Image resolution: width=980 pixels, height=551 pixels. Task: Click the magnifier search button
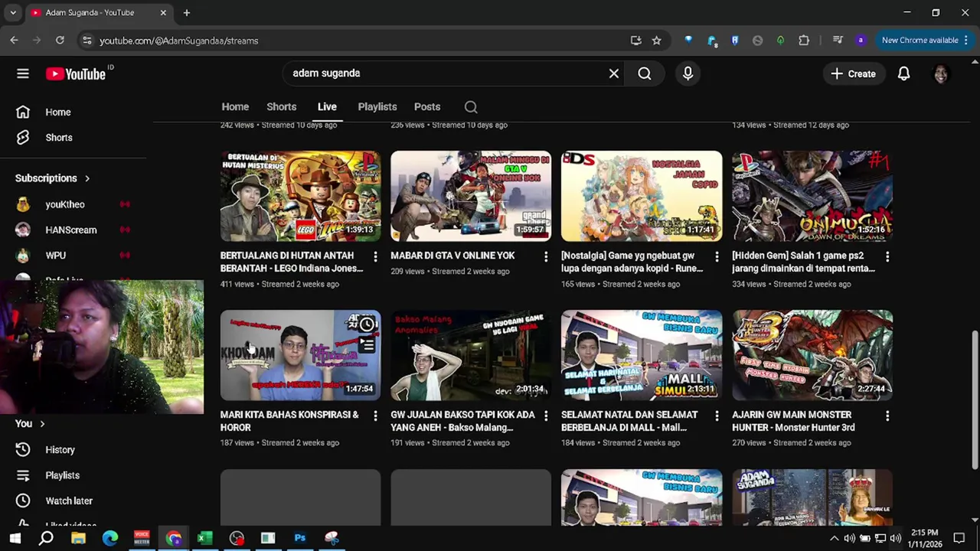click(x=645, y=73)
